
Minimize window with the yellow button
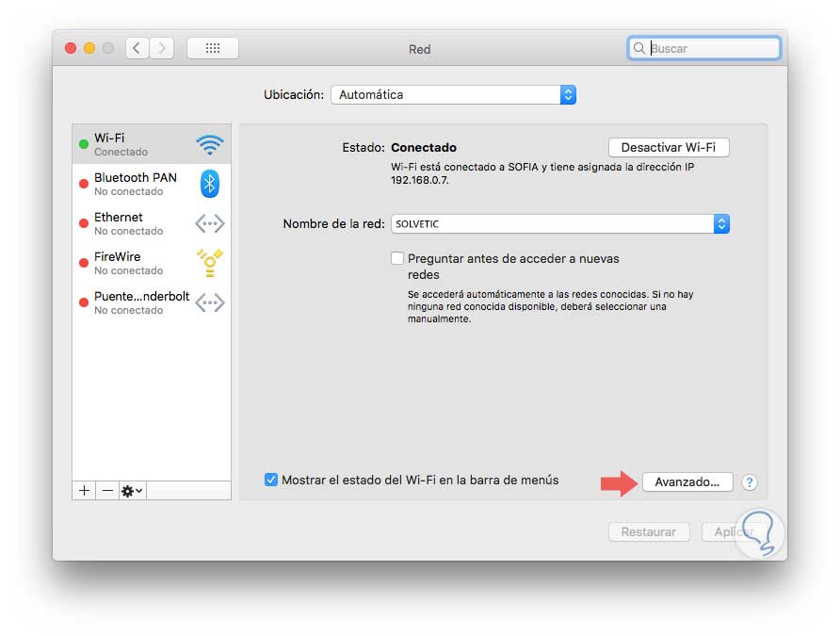tap(89, 48)
